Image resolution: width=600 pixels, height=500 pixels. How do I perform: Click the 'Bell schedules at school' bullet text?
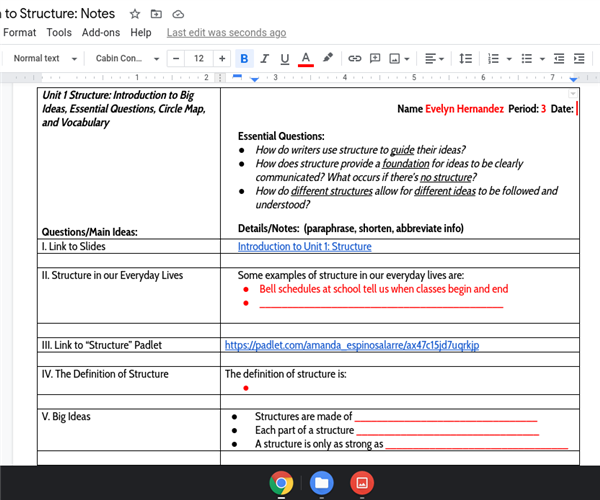pos(384,289)
